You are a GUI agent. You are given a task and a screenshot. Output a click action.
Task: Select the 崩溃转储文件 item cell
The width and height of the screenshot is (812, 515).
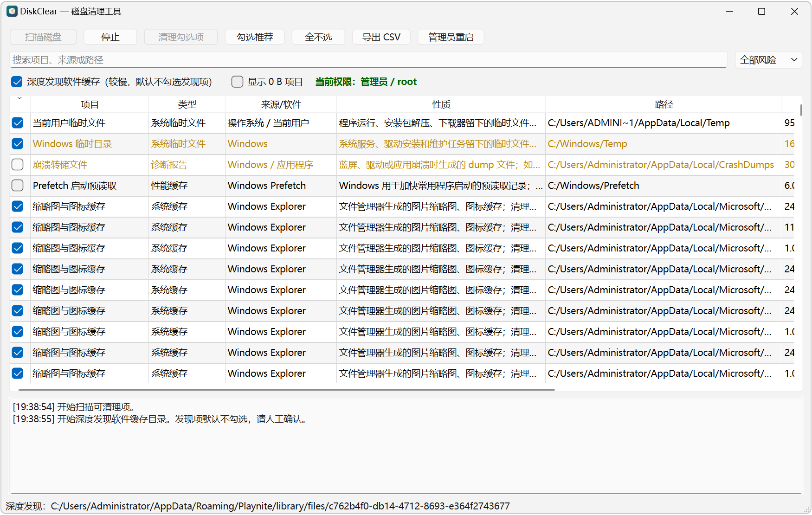point(90,165)
